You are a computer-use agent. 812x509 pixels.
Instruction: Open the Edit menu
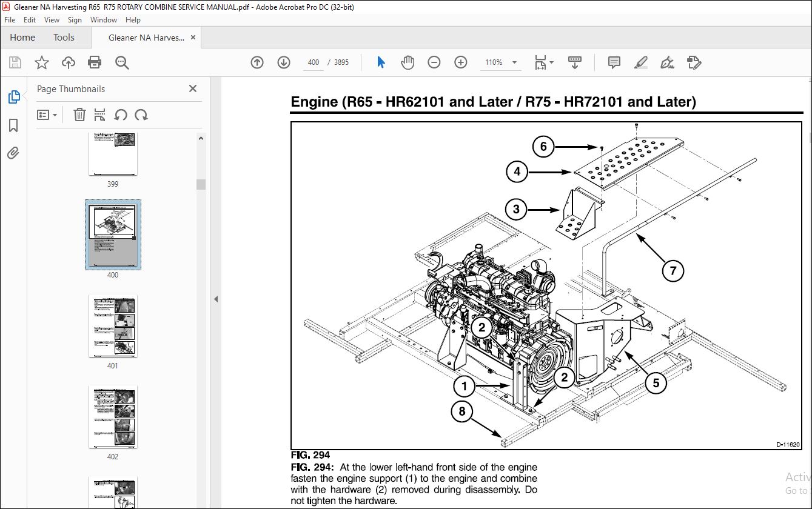[x=30, y=20]
